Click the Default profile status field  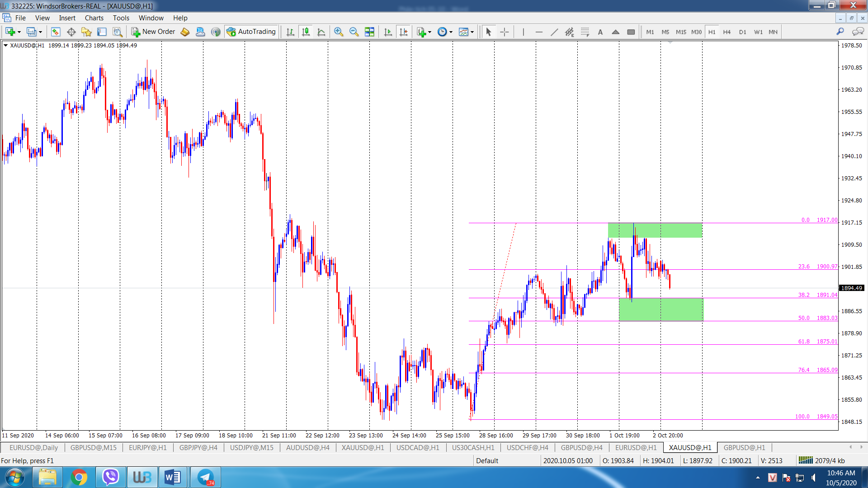[506, 461]
